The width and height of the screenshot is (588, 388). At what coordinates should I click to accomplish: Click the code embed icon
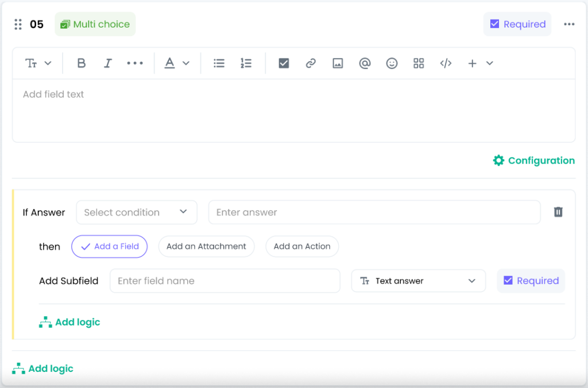pos(446,63)
